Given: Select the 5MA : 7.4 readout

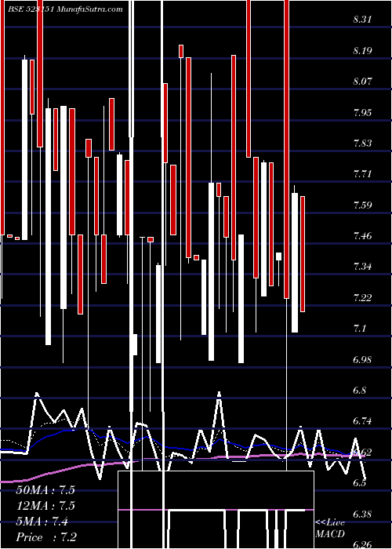Looking at the screenshot, I should point(42,522).
